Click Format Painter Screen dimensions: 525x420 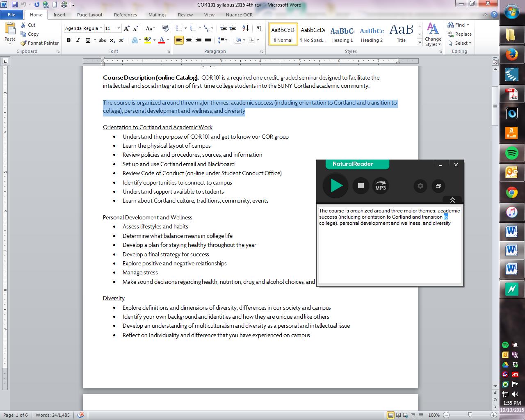pyautogui.click(x=39, y=43)
